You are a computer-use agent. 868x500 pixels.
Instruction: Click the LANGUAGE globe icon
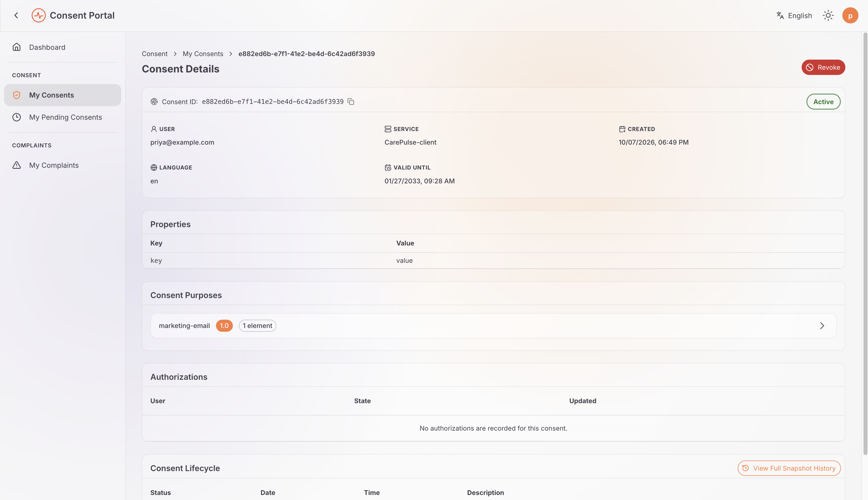tap(154, 168)
